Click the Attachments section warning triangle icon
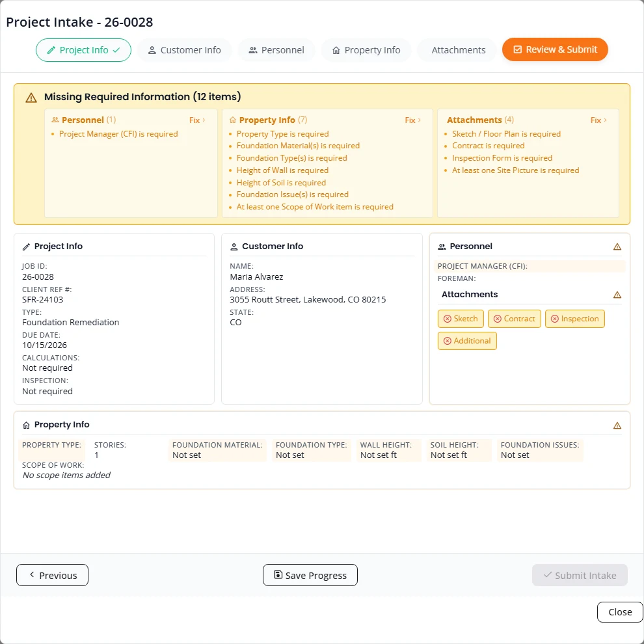 [617, 295]
